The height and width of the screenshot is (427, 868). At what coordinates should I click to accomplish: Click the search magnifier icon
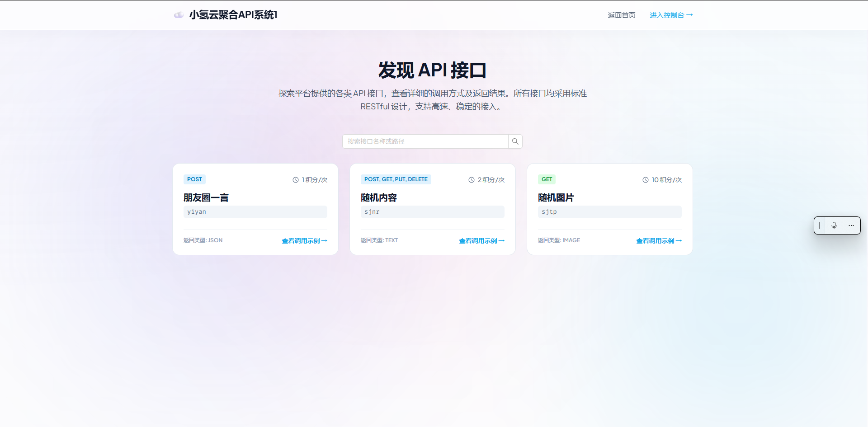515,141
